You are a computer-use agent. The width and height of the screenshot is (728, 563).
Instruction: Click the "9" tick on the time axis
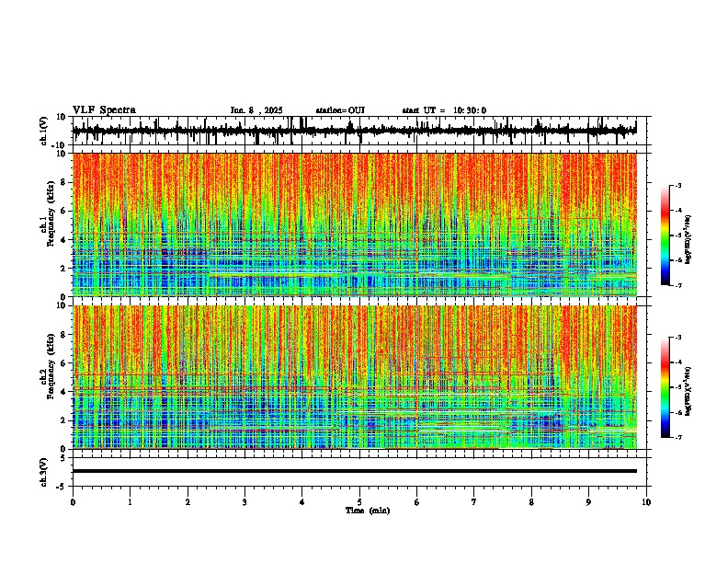pyautogui.click(x=588, y=502)
